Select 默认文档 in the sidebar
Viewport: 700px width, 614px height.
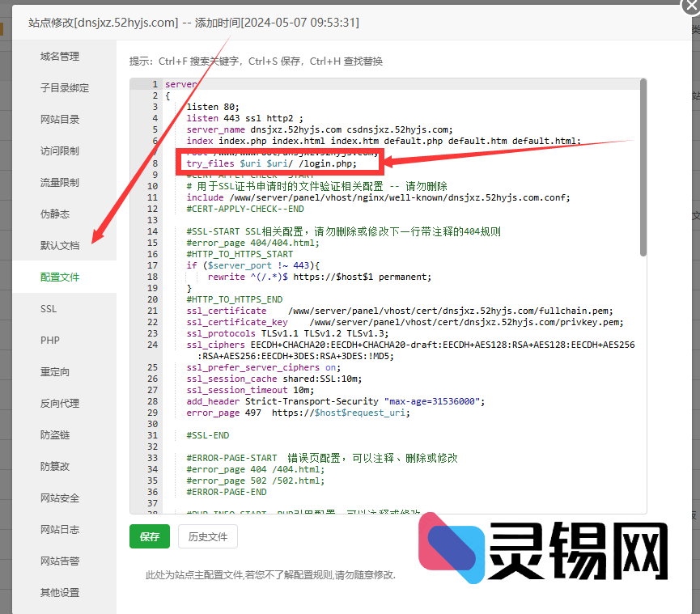tap(60, 246)
